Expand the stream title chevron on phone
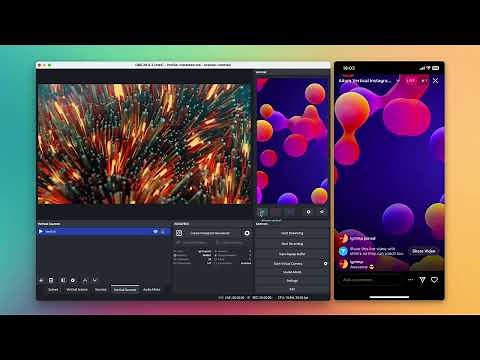 (x=398, y=81)
